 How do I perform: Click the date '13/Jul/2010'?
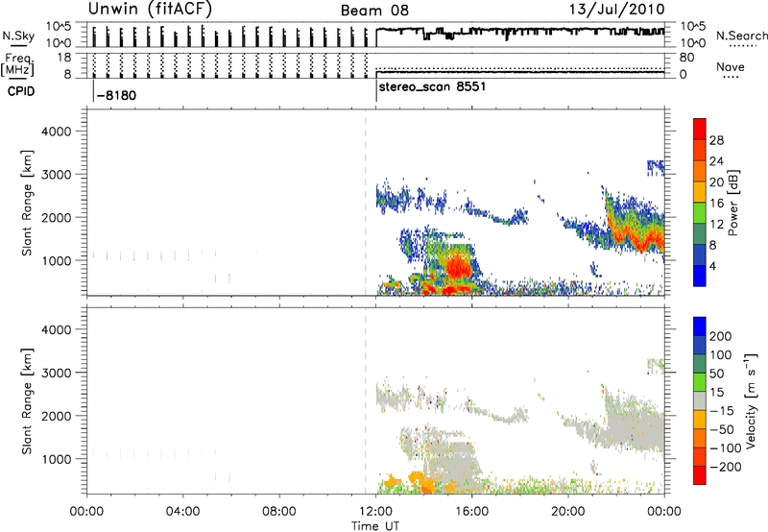[x=616, y=9]
